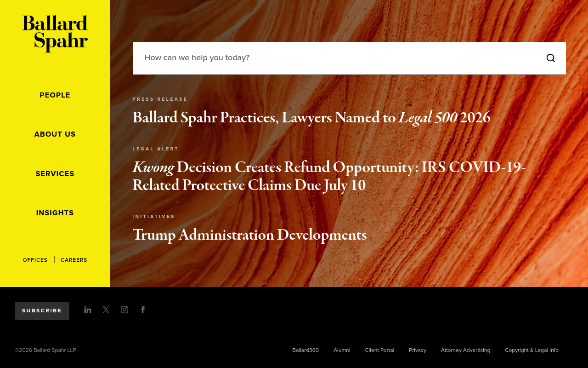Go to Careers page
Image resolution: width=588 pixels, height=368 pixels.
tap(74, 260)
